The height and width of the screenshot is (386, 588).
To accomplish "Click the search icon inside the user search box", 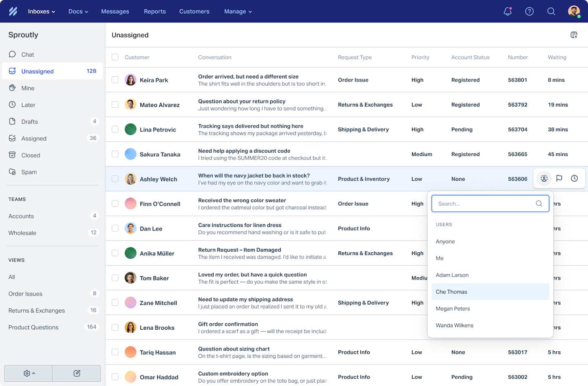I will (x=539, y=204).
